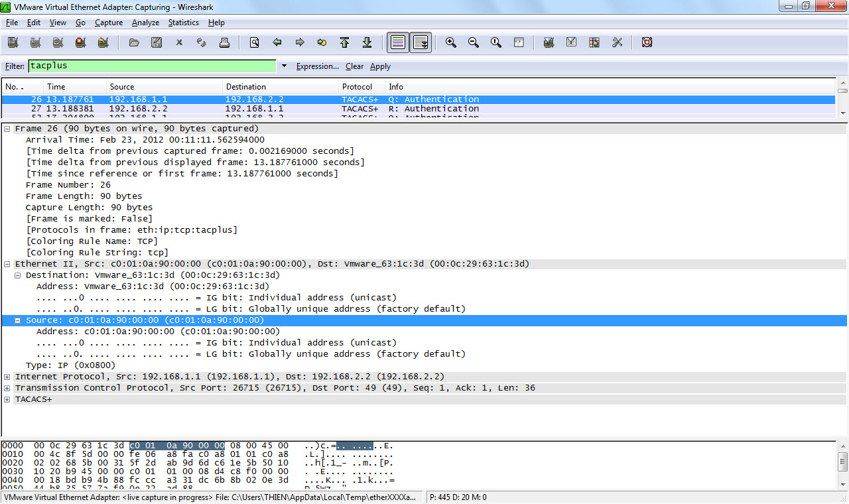Click the Zoom in magnifier icon
Screen dimensions: 849x504
451,42
